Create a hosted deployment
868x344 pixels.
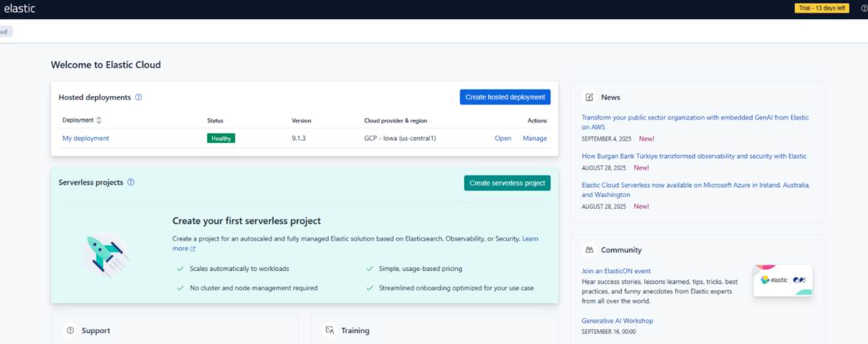505,97
